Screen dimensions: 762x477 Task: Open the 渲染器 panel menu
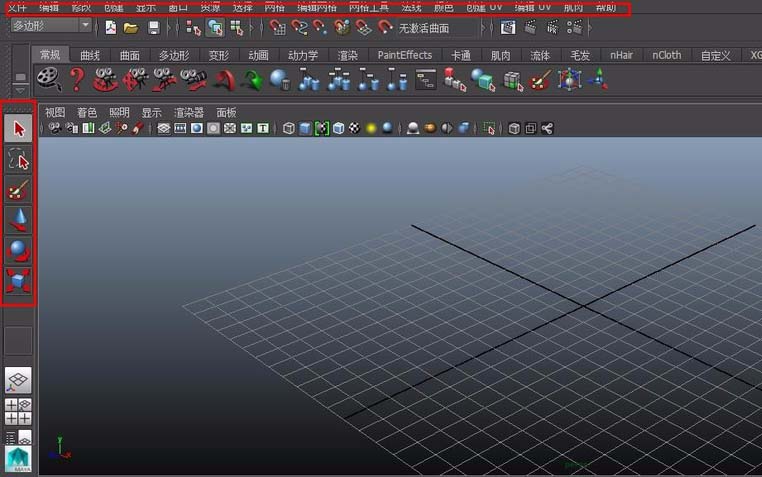pyautogui.click(x=189, y=112)
